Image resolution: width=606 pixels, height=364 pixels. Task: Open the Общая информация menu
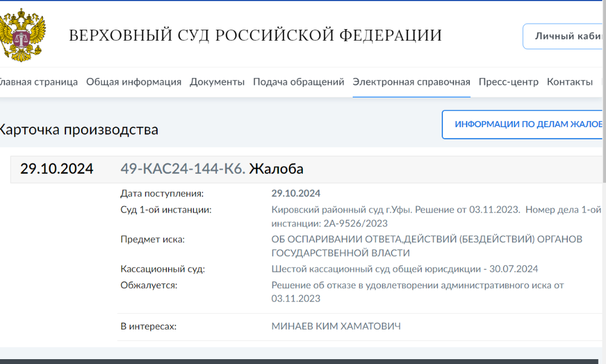point(134,82)
